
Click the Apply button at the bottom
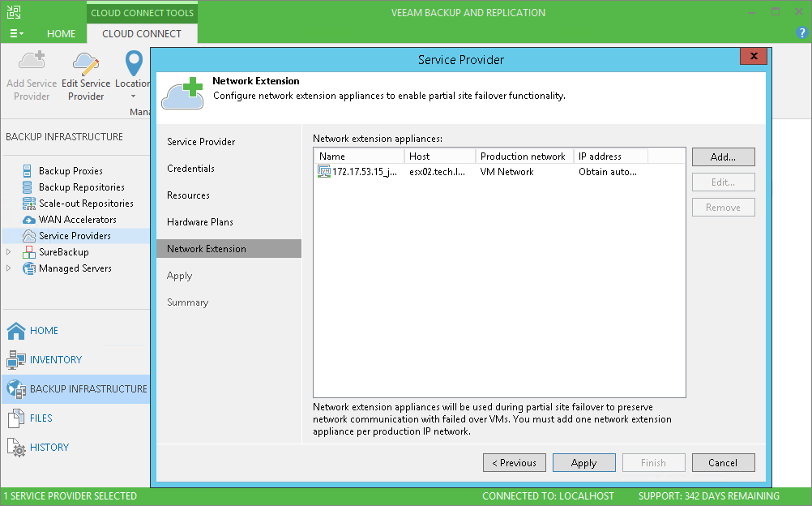[x=583, y=463]
